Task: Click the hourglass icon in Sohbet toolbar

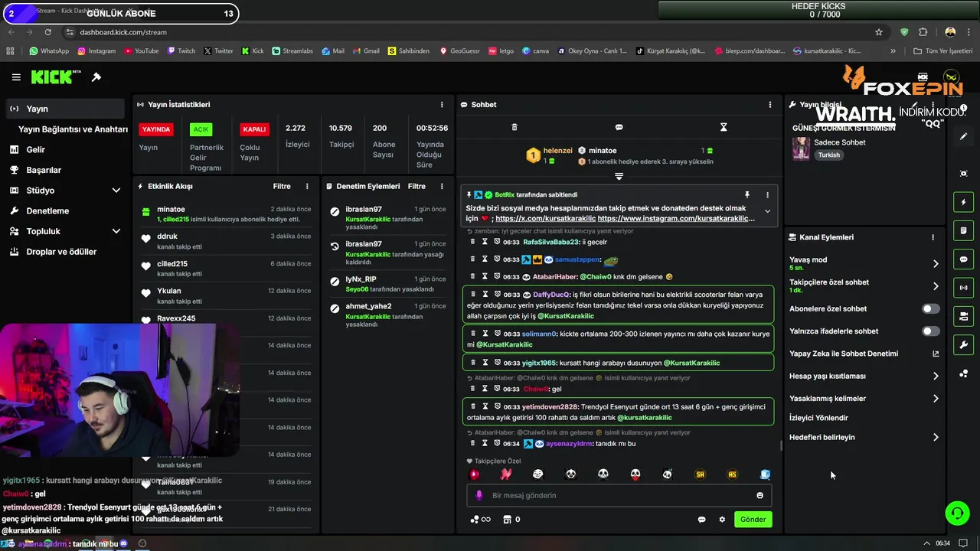Action: (724, 127)
